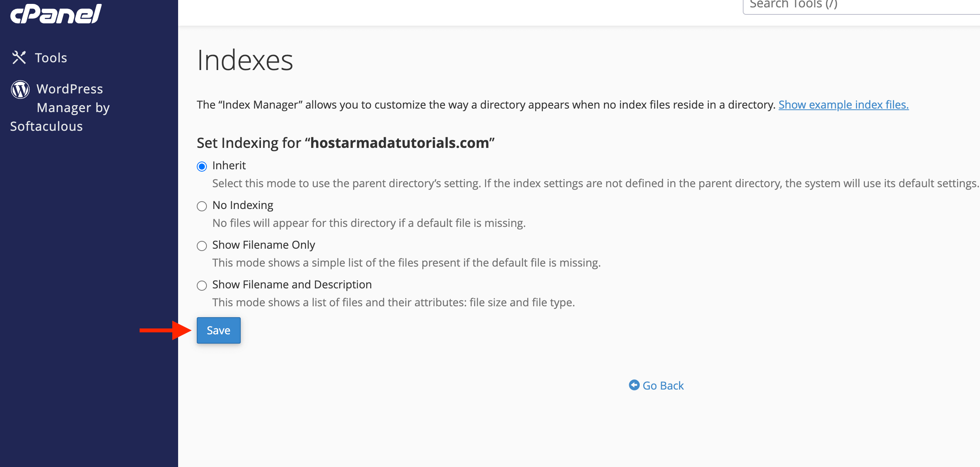Open Tools in the sidebar

[39, 58]
